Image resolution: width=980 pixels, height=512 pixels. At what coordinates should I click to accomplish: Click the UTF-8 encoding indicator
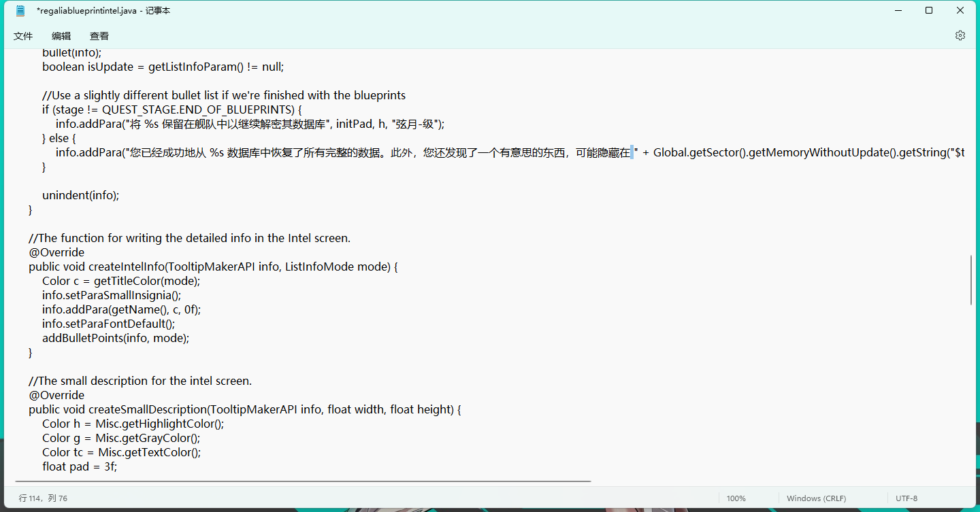point(906,498)
